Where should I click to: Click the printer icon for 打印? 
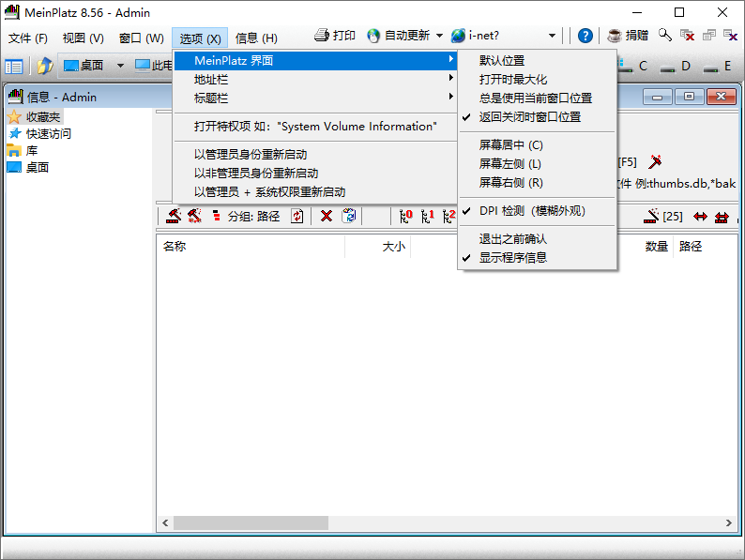pyautogui.click(x=322, y=35)
